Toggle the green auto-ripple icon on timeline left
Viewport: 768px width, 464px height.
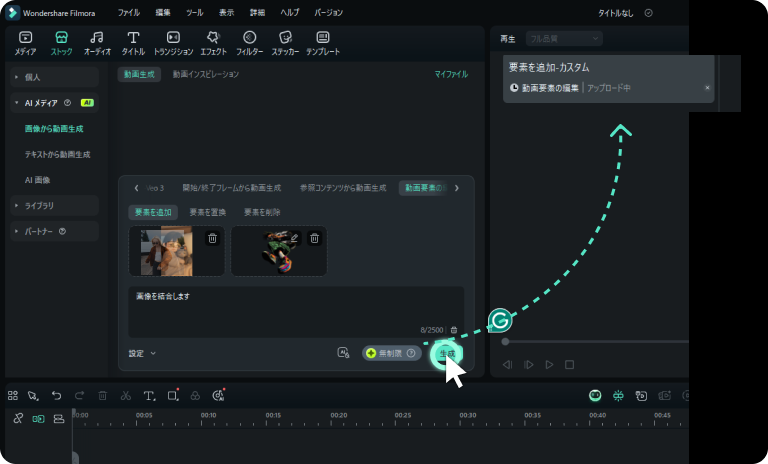coord(39,419)
